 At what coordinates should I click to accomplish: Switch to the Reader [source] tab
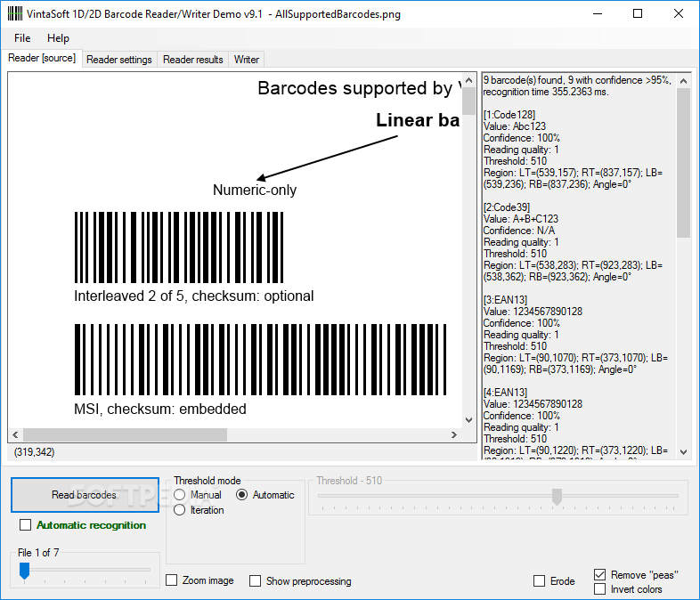(42, 58)
